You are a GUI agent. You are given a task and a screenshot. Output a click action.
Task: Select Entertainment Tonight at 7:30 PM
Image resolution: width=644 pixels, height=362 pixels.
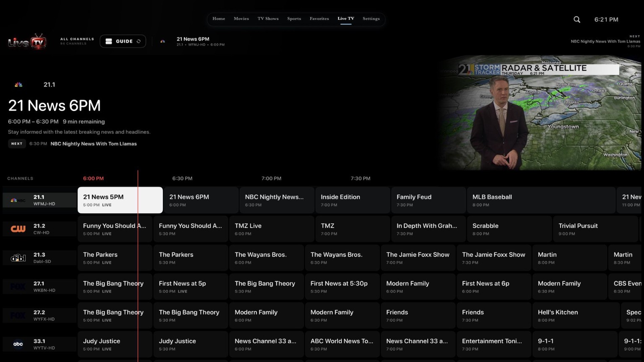[493, 345]
